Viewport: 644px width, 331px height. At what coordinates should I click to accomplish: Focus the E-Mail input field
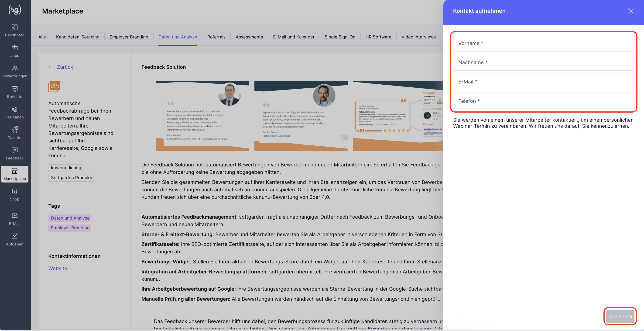click(544, 82)
